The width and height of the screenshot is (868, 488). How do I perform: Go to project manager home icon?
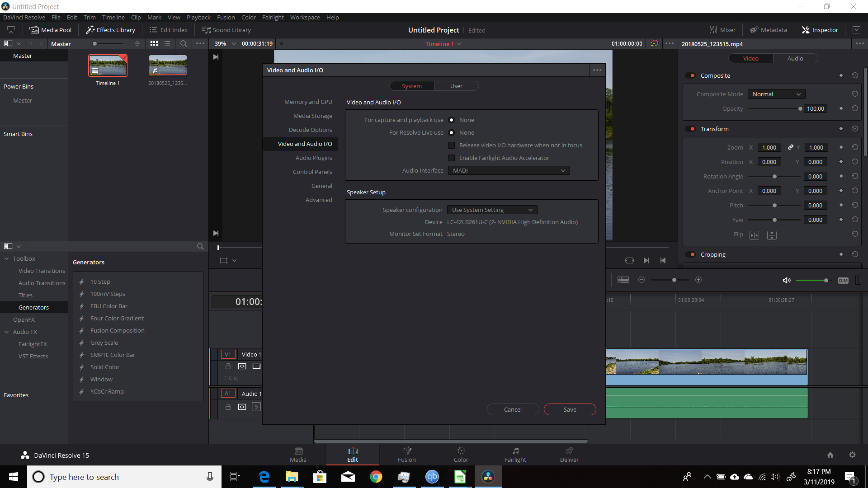pos(830,455)
